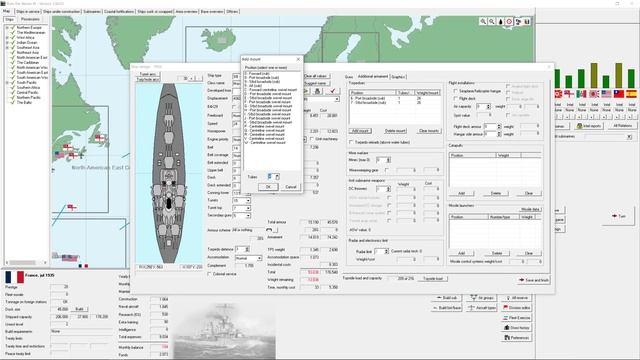Click Turret arcs button
Viewport: 640px width, 360px height.
click(148, 74)
